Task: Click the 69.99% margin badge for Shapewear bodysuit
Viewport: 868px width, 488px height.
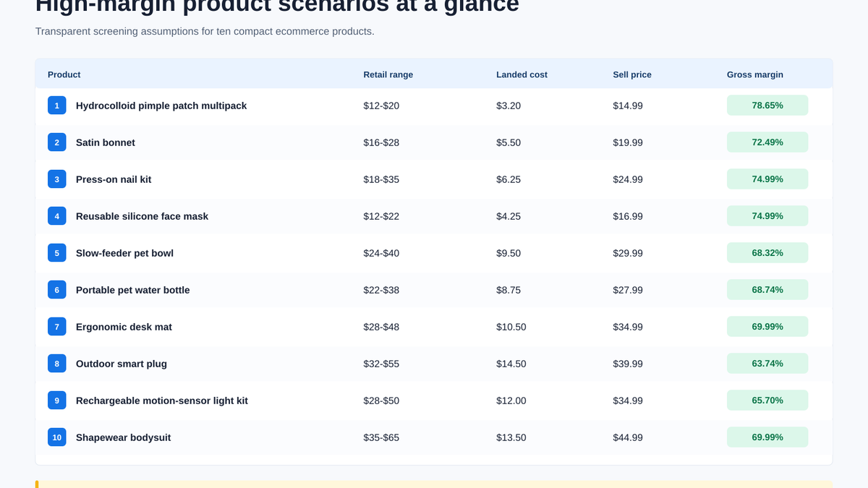Action: tap(767, 437)
